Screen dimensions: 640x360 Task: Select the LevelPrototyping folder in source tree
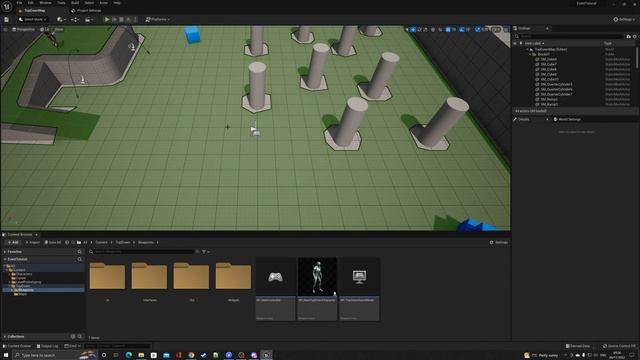[x=28, y=282]
